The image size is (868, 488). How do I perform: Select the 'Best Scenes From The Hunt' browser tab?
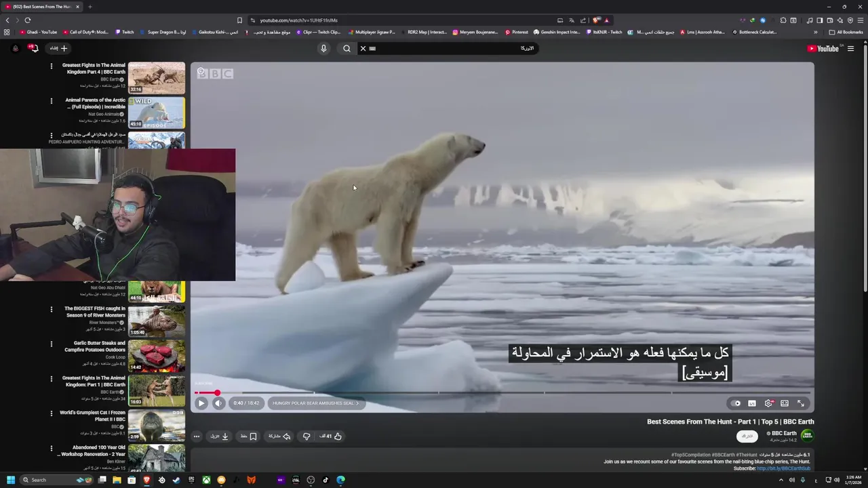point(42,7)
